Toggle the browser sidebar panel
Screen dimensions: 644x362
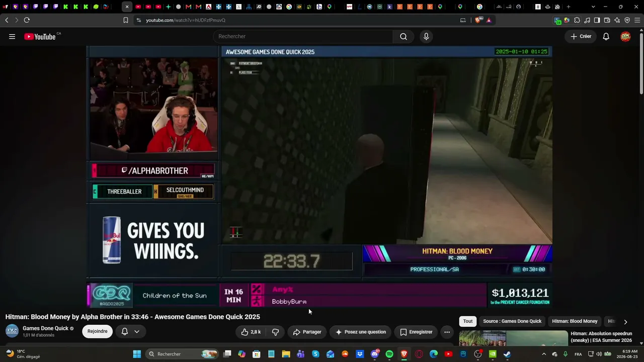click(x=597, y=20)
